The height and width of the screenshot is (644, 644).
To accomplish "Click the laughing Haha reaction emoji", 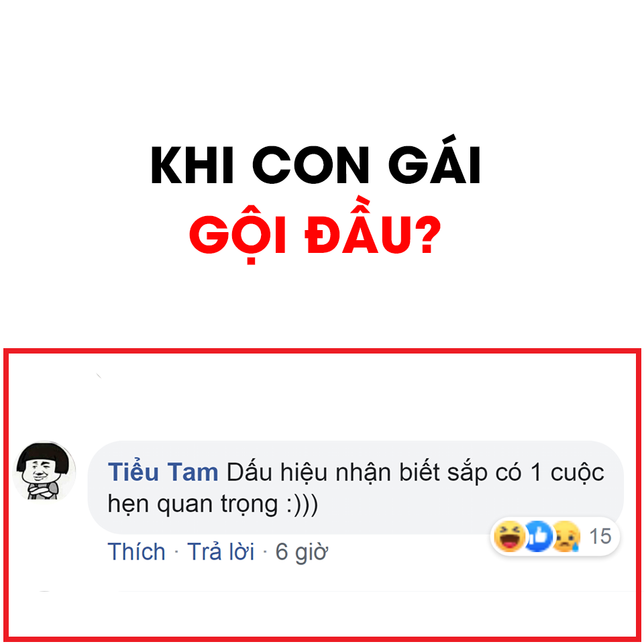I will [x=509, y=536].
